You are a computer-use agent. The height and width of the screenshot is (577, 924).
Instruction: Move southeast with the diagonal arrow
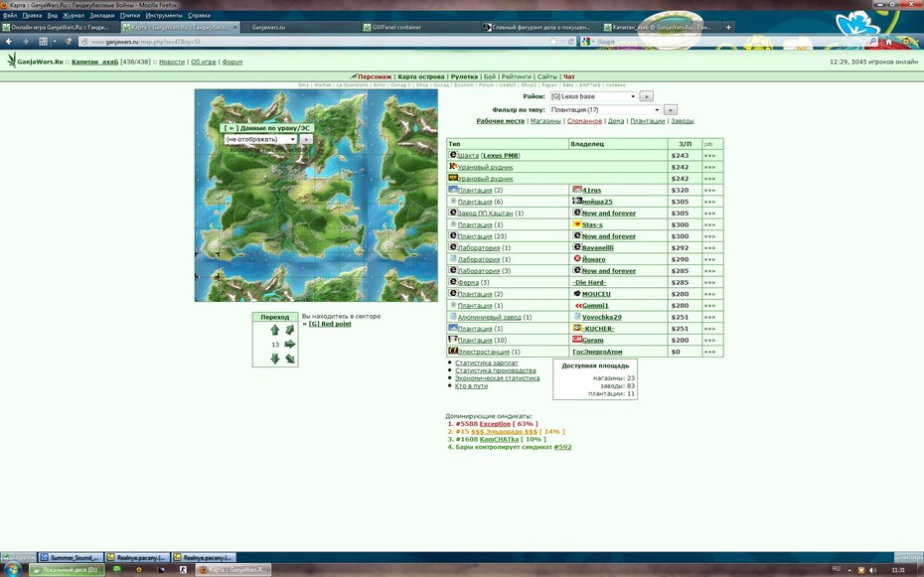click(289, 359)
